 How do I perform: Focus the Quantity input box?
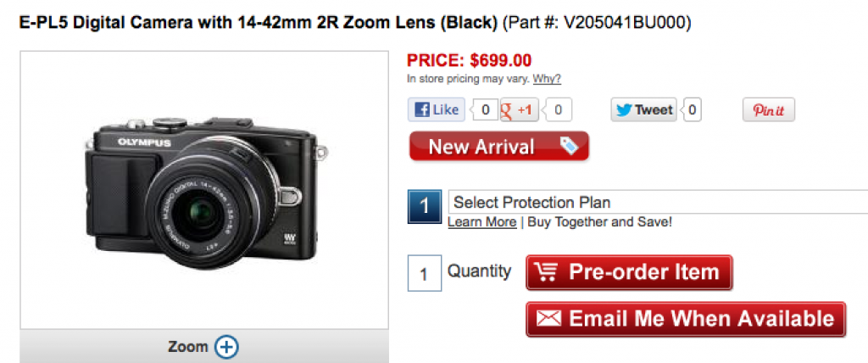pyautogui.click(x=424, y=273)
